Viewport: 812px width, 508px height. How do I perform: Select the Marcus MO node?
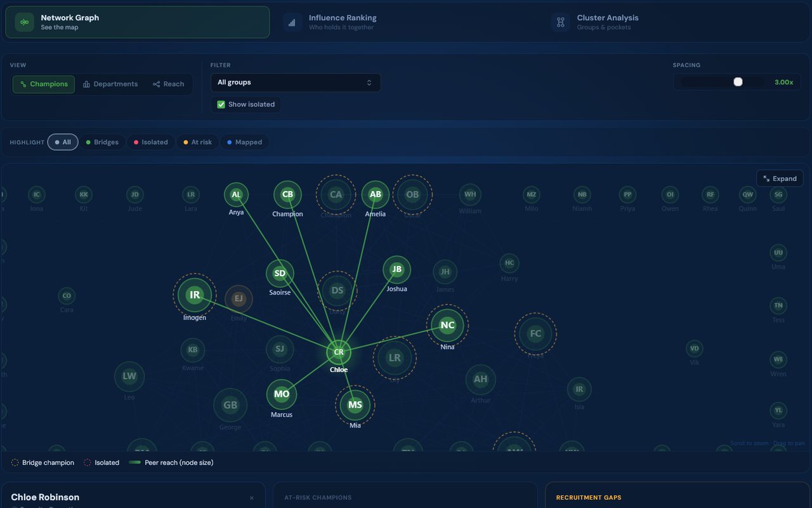[282, 394]
